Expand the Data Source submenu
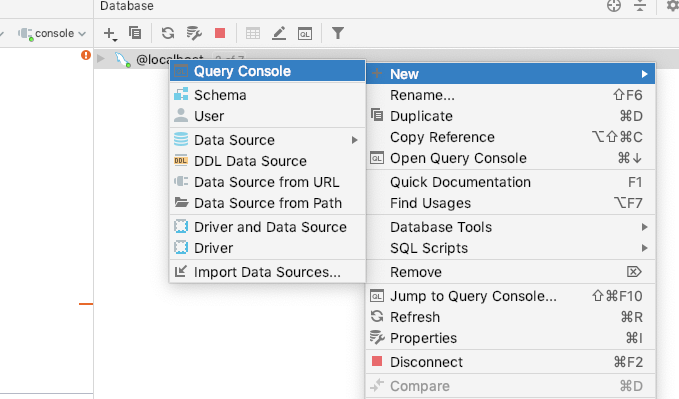679x399 pixels. pos(268,140)
